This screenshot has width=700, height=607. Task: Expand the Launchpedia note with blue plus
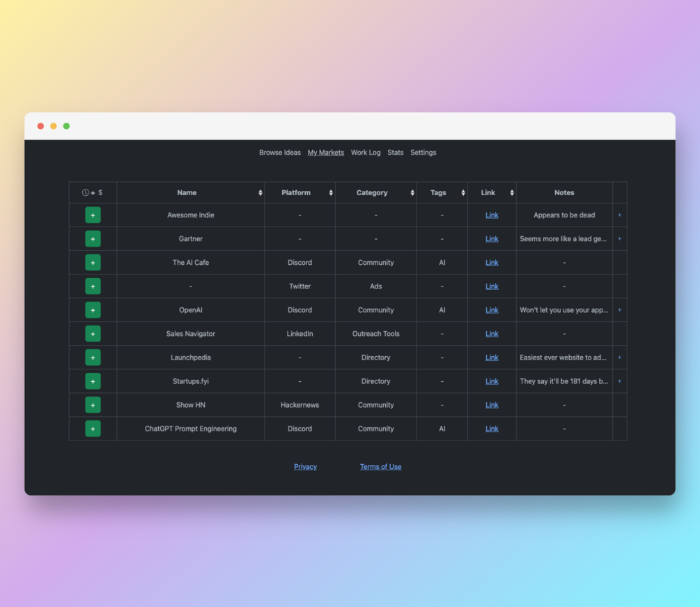click(619, 358)
